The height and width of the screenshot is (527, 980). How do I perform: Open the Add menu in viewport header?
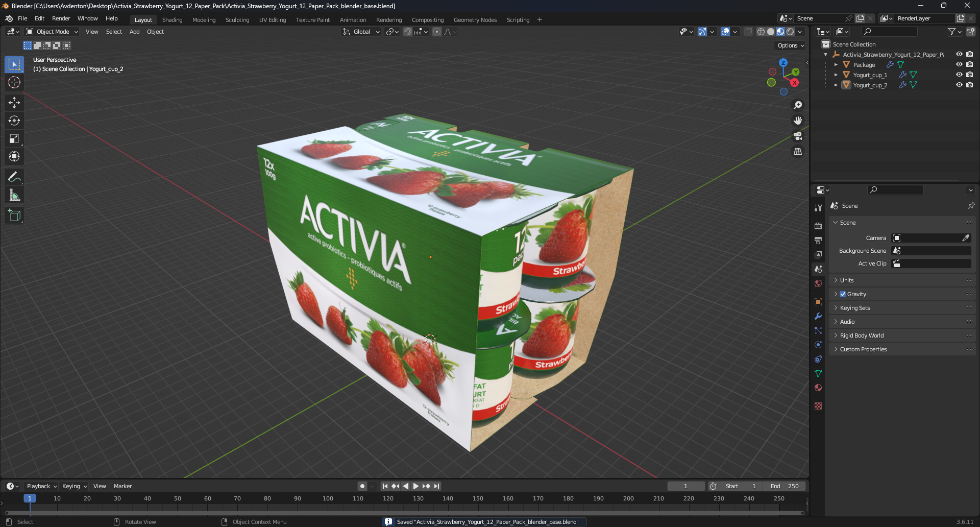(x=134, y=32)
